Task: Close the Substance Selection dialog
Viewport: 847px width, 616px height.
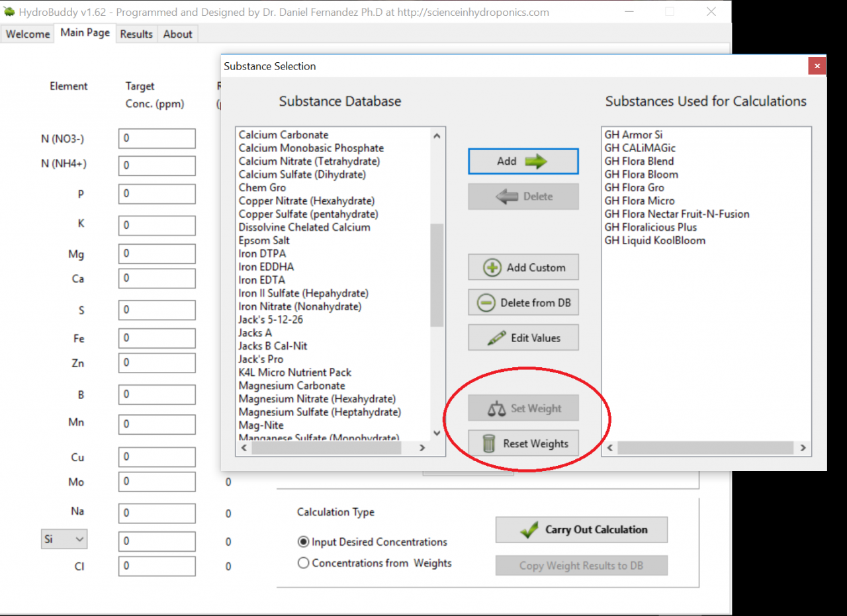Action: pos(817,66)
